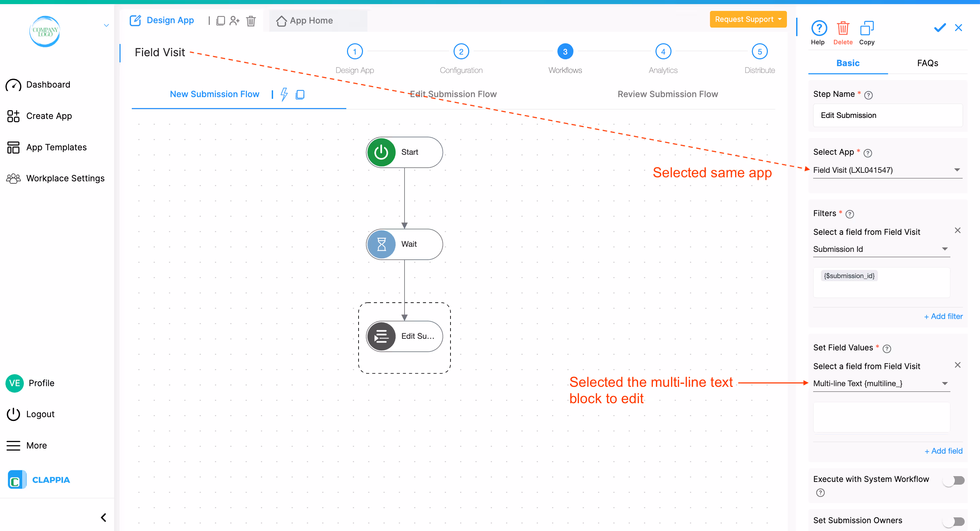Switch to the FAQs tab

pyautogui.click(x=927, y=63)
